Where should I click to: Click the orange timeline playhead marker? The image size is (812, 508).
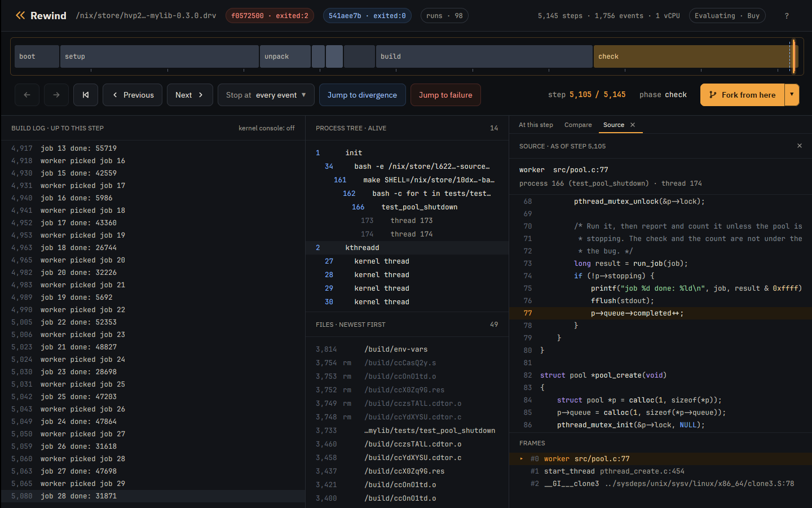tap(794, 56)
